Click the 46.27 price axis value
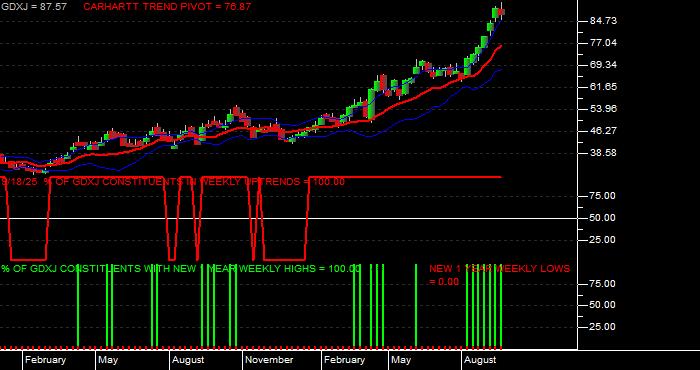This screenshot has height=370, width=700. click(x=603, y=130)
